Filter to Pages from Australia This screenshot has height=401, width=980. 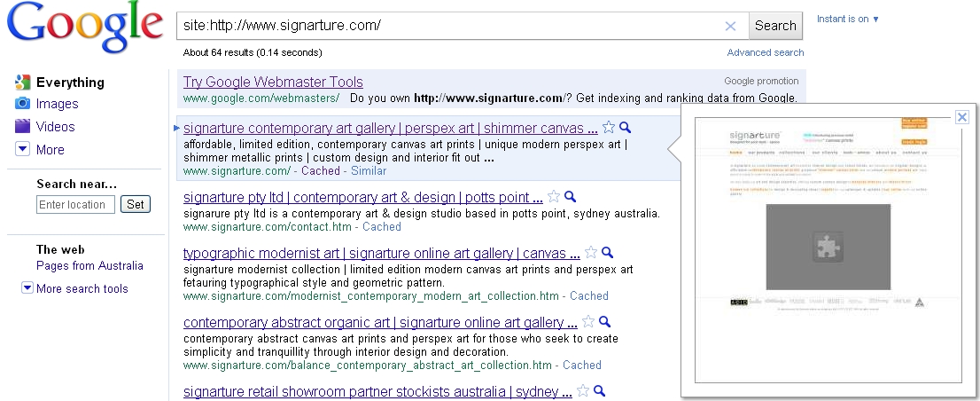click(89, 266)
